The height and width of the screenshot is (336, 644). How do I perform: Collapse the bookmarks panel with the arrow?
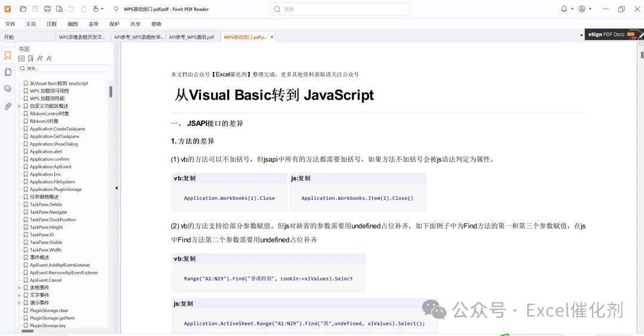click(116, 188)
